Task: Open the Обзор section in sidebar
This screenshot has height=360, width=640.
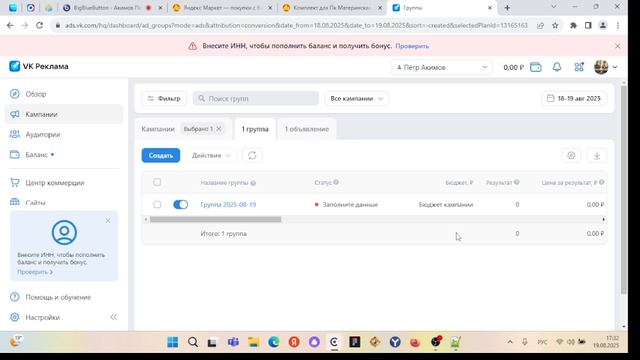Action: pos(36,94)
